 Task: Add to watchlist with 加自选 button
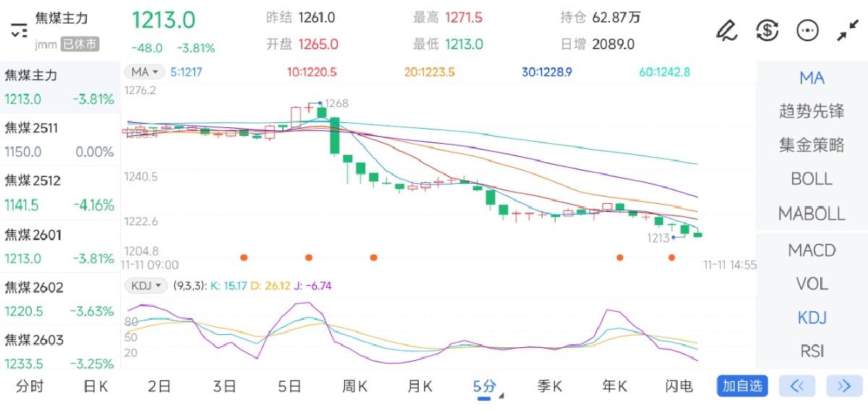point(743,386)
